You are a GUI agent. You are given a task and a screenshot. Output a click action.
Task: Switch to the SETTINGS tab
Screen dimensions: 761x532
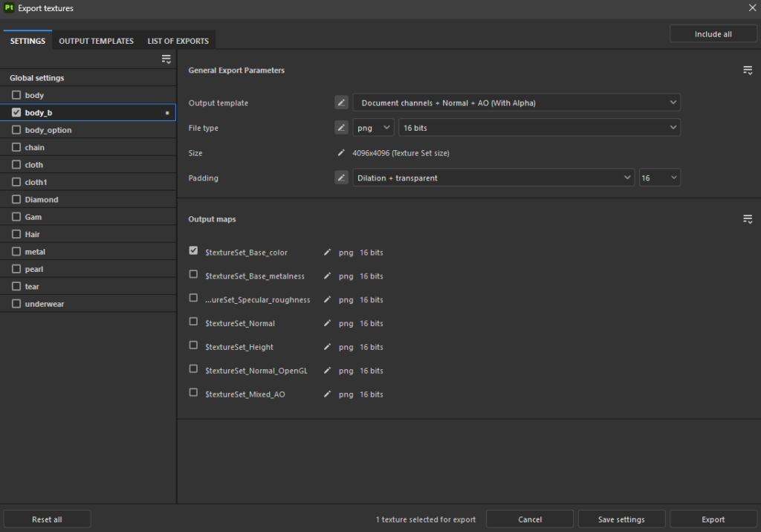click(x=27, y=41)
